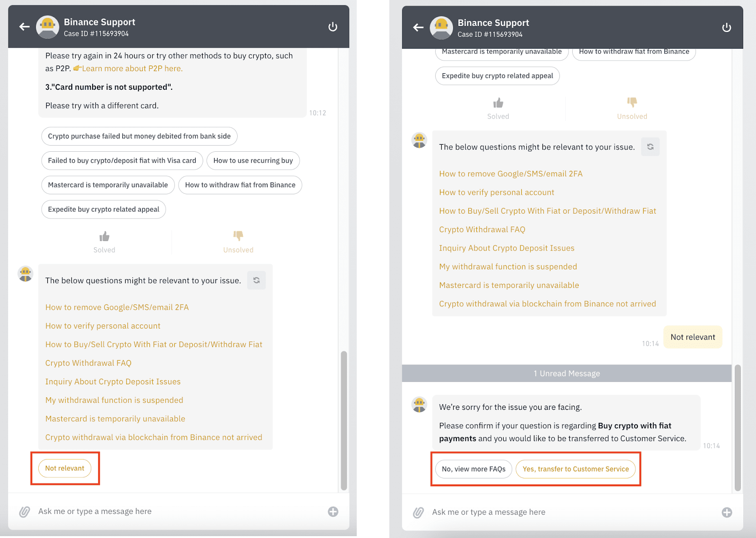Refresh the suggested questions list
This screenshot has height=538, width=756.
(257, 280)
